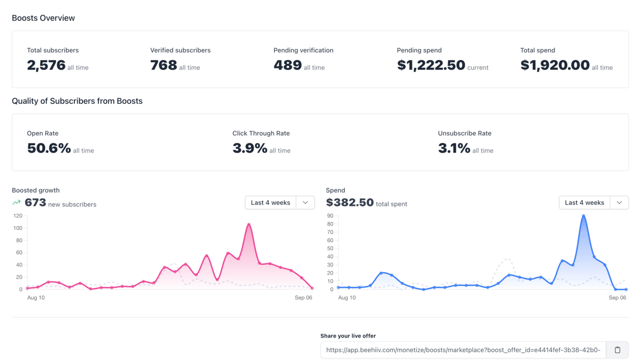This screenshot has width=644, height=364.
Task: Click the 768 verified subscribers value
Action: tap(163, 65)
